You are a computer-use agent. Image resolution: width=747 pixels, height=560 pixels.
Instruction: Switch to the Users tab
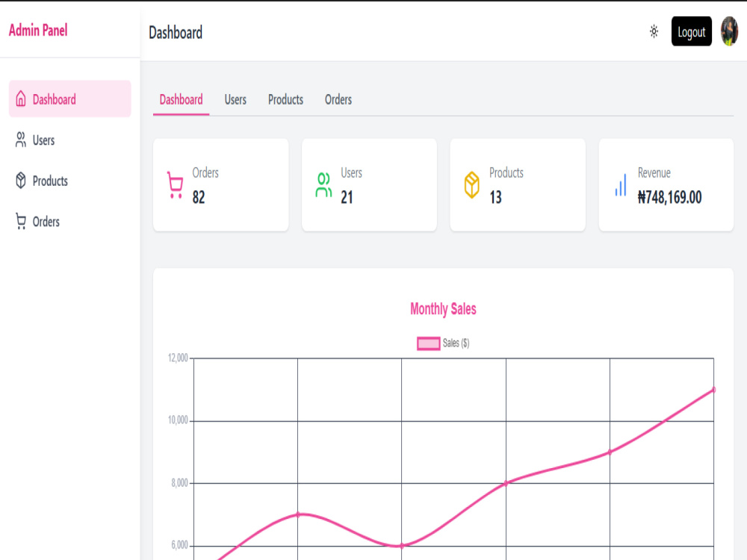tap(235, 99)
